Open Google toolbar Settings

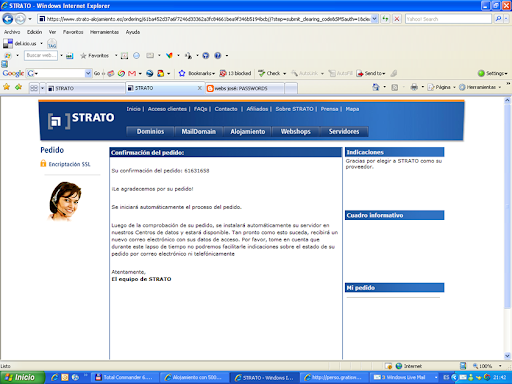pyautogui.click(x=493, y=73)
